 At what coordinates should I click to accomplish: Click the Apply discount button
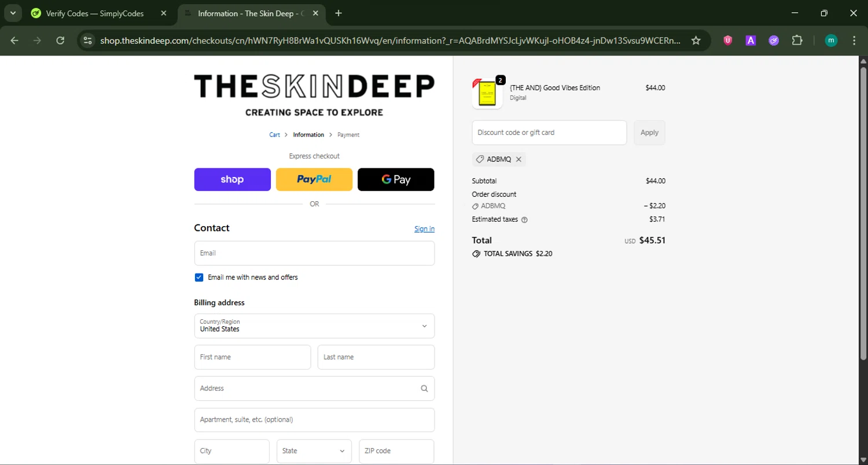tap(649, 132)
